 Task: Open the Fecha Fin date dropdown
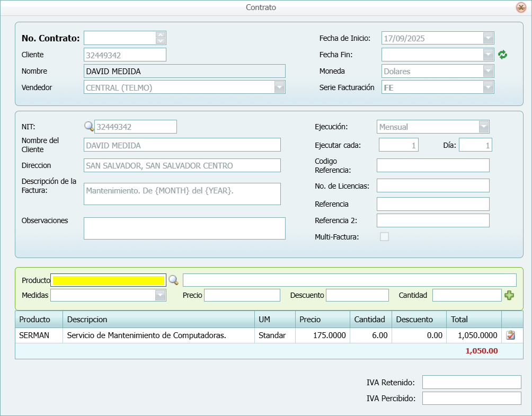coord(488,55)
